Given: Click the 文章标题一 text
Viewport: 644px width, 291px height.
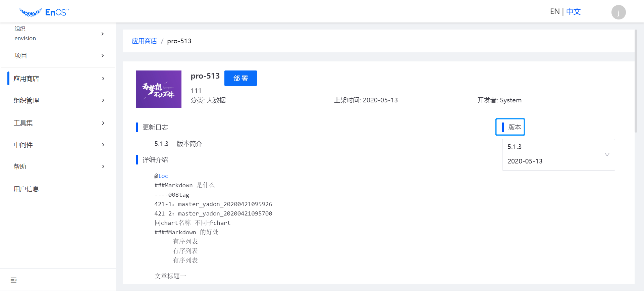Looking at the screenshot, I should pyautogui.click(x=170, y=276).
